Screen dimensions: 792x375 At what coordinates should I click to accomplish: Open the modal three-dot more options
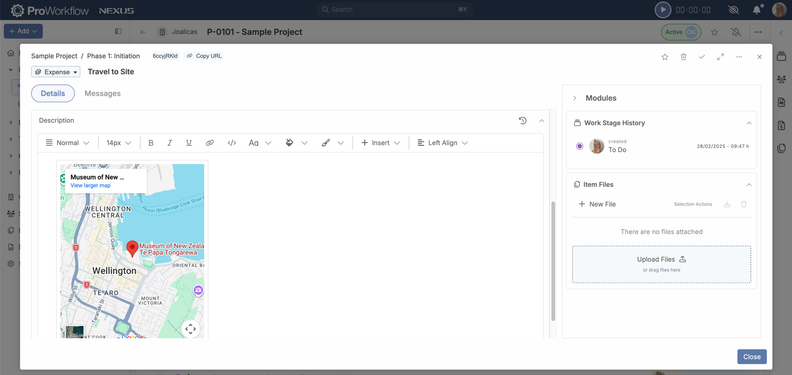coord(739,57)
